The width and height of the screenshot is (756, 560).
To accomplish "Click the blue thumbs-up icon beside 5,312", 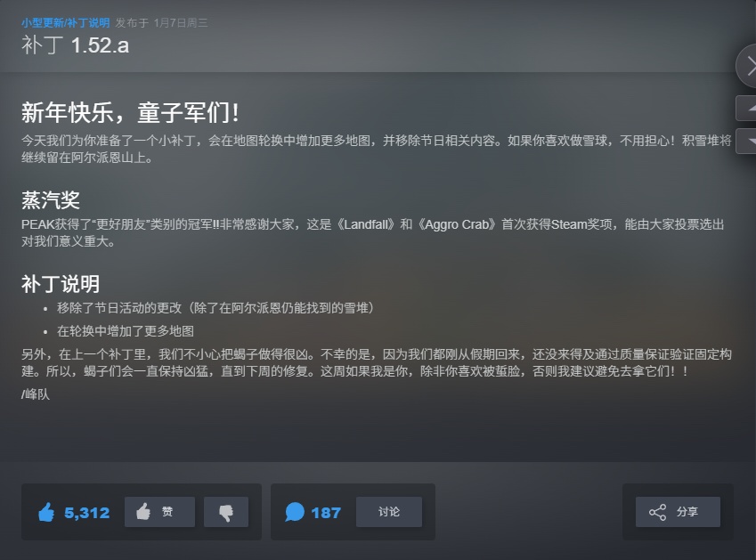I will (x=47, y=512).
